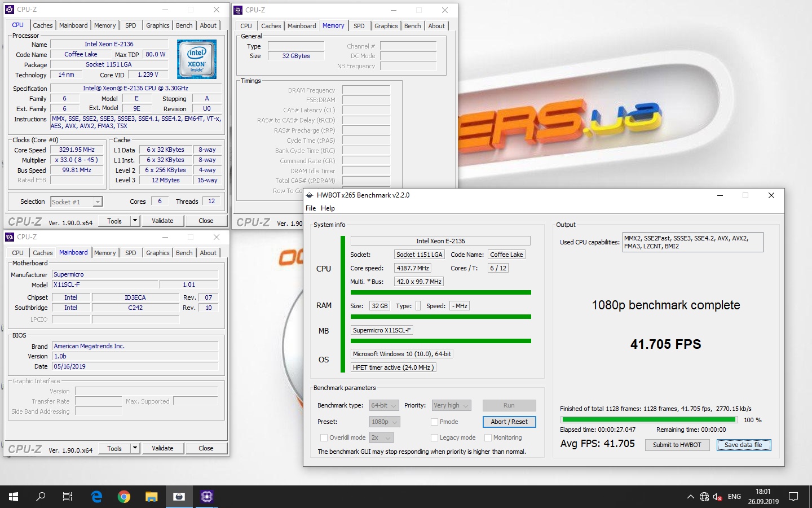Show hidden system tray icons

[x=690, y=497]
